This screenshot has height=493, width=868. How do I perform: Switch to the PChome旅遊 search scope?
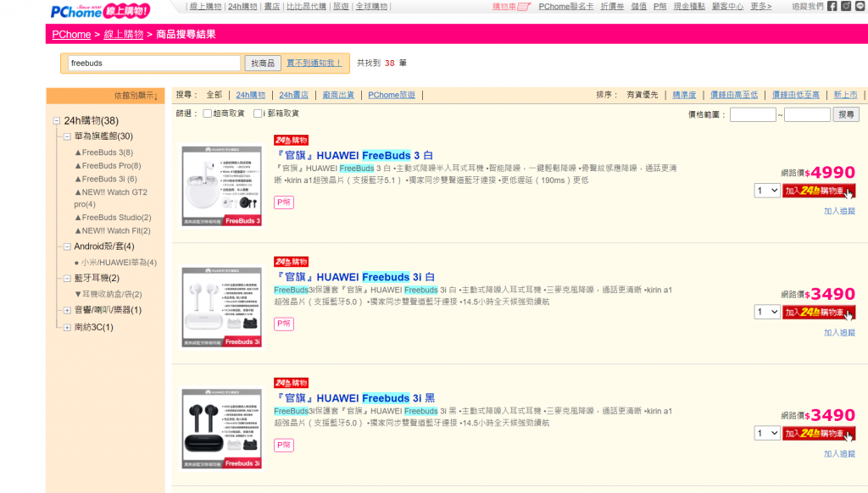392,95
